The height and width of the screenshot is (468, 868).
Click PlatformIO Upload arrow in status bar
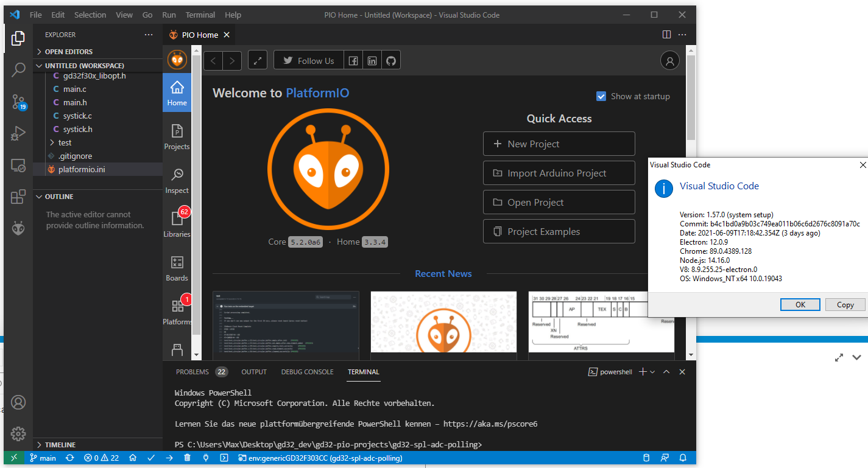169,458
